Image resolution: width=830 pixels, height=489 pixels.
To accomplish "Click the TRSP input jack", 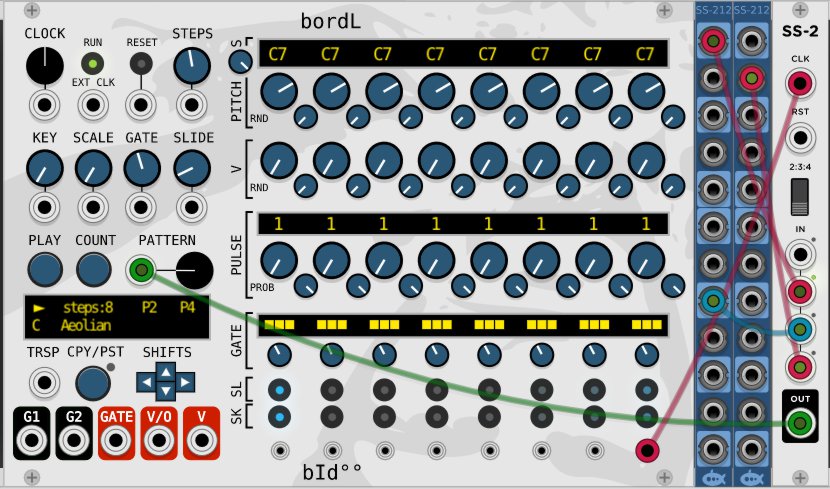I will tap(43, 381).
